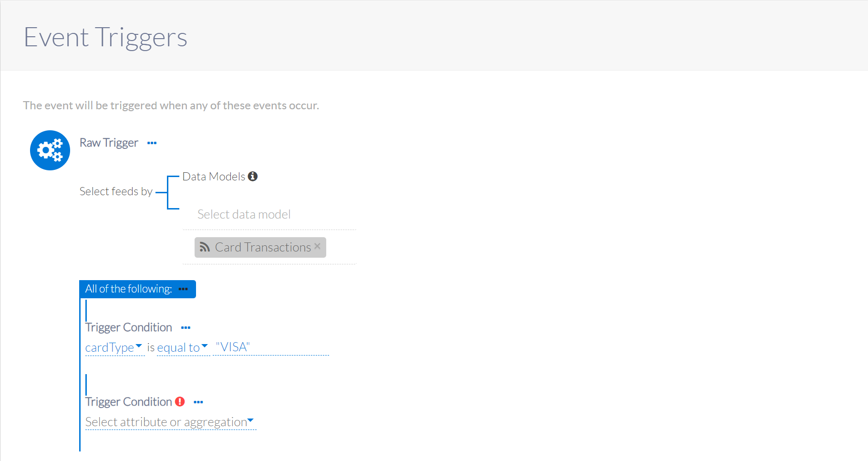The height and width of the screenshot is (461, 868).
Task: Open the Raw Trigger ellipsis menu
Action: (152, 143)
